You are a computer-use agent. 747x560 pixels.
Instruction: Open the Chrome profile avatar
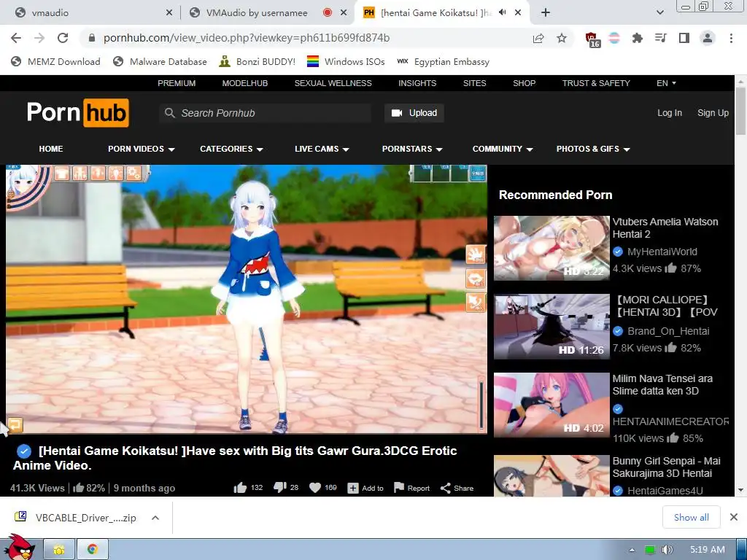[708, 38]
